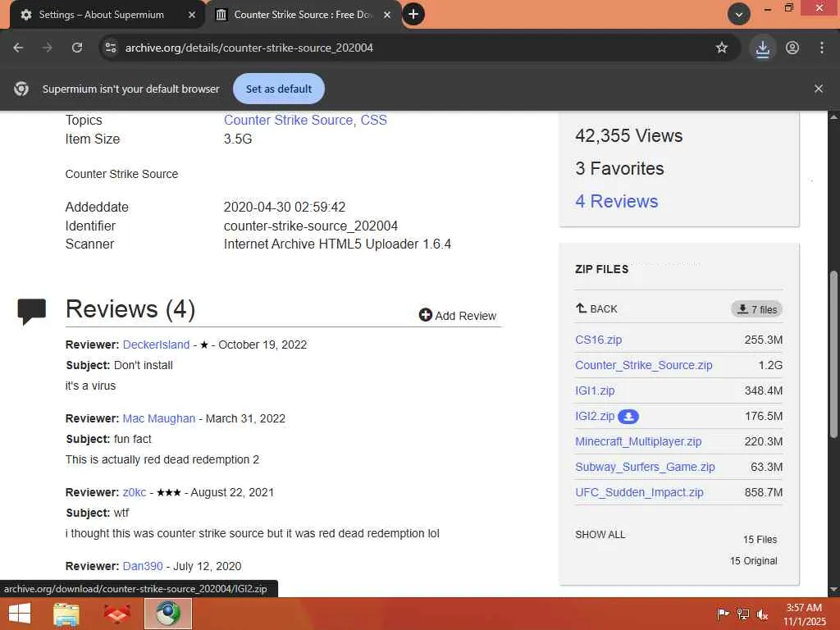840x630 pixels.
Task: Download IGI1.zip file
Action: pyautogui.click(x=595, y=390)
